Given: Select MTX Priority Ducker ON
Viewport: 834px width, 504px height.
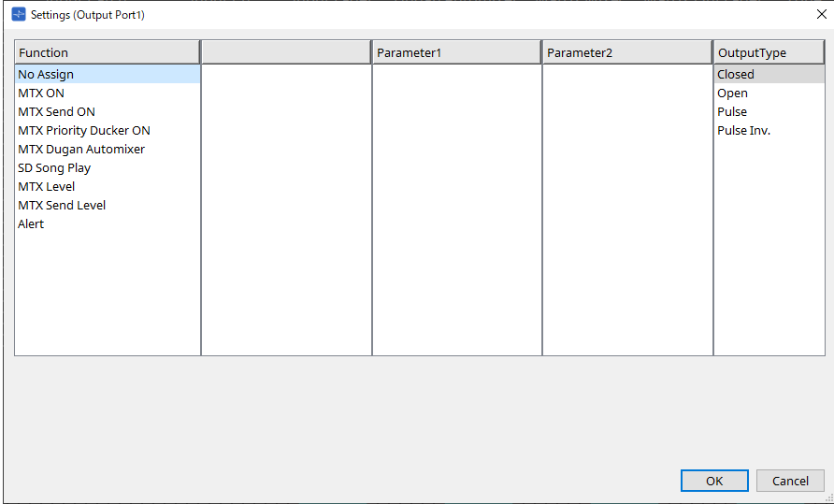Looking at the screenshot, I should [108, 130].
